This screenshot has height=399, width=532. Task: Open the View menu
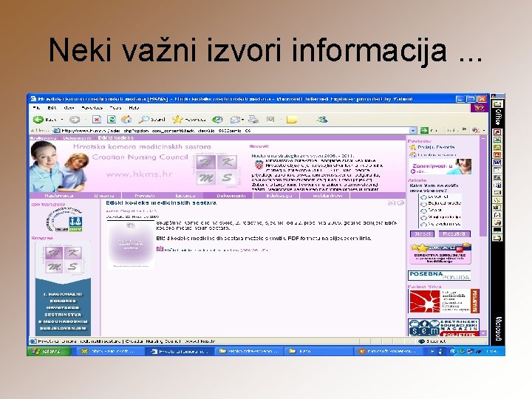pos(69,108)
